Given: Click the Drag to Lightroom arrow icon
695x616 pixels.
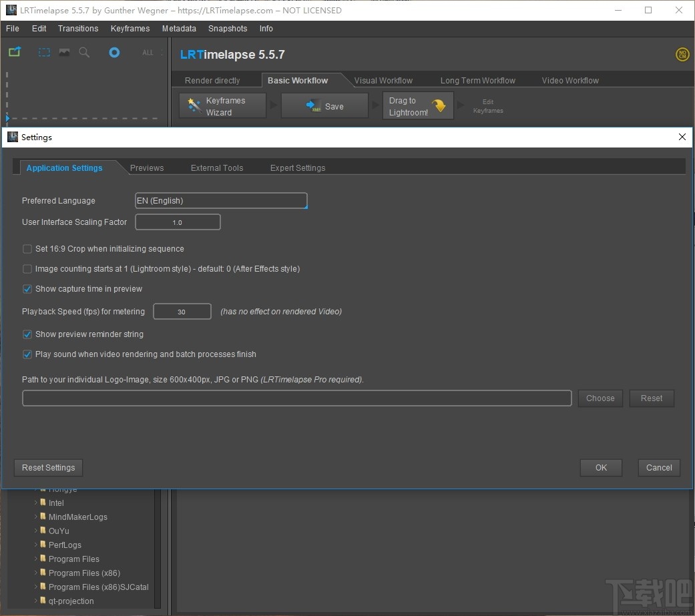Looking at the screenshot, I should pyautogui.click(x=439, y=105).
